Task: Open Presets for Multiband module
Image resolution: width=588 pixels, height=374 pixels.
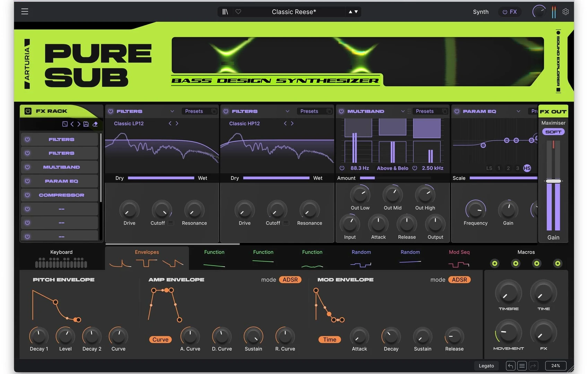Action: click(x=425, y=111)
